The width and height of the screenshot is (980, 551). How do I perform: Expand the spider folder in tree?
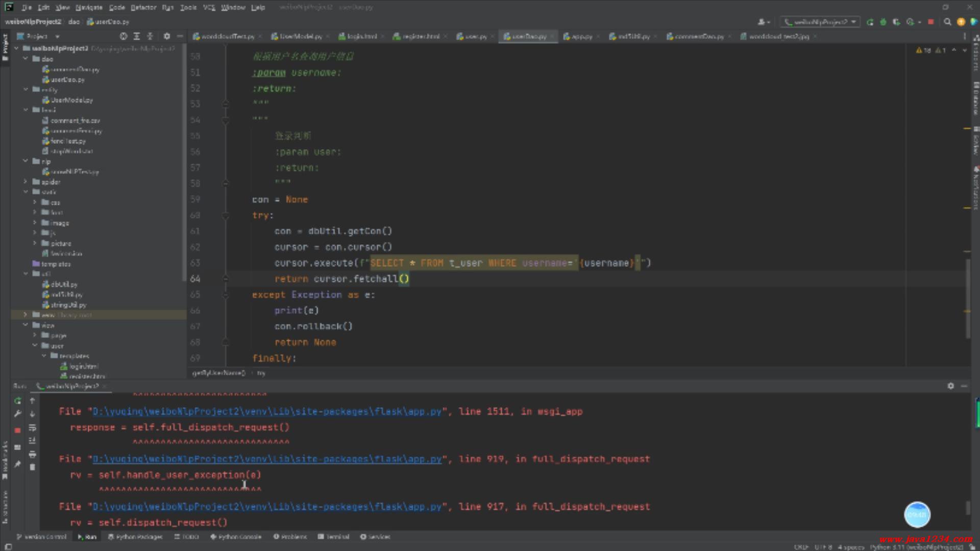click(x=25, y=182)
